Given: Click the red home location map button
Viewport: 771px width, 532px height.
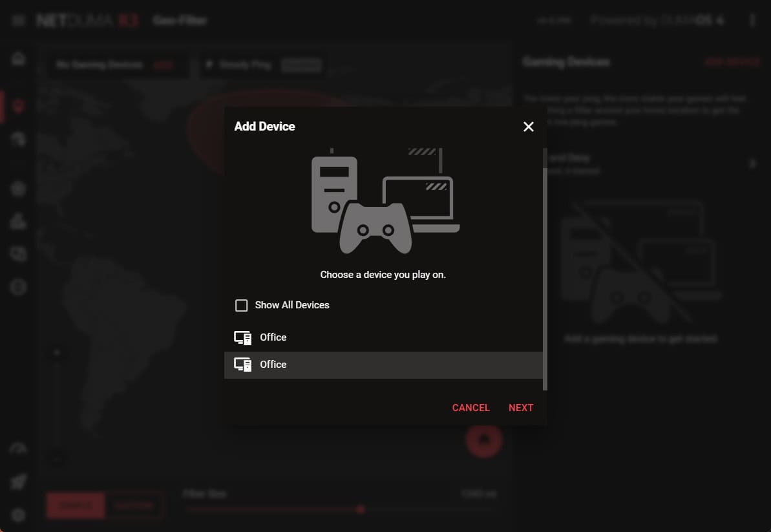Looking at the screenshot, I should coord(483,440).
